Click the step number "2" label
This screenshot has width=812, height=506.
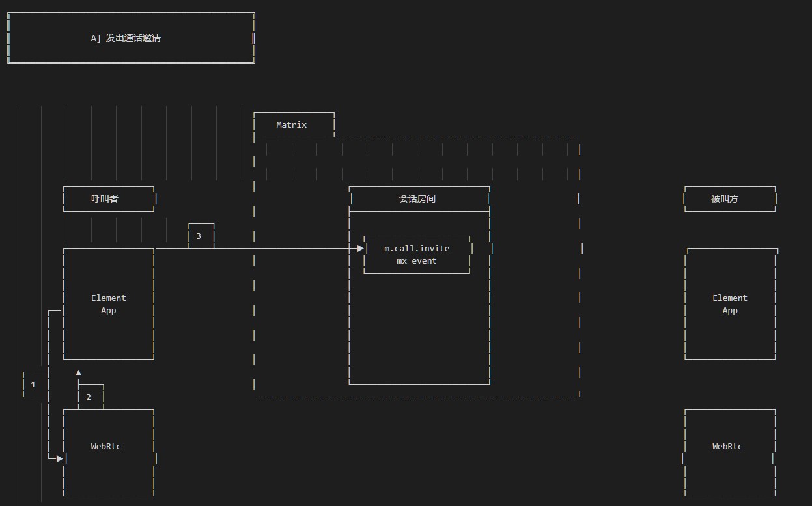tap(89, 397)
